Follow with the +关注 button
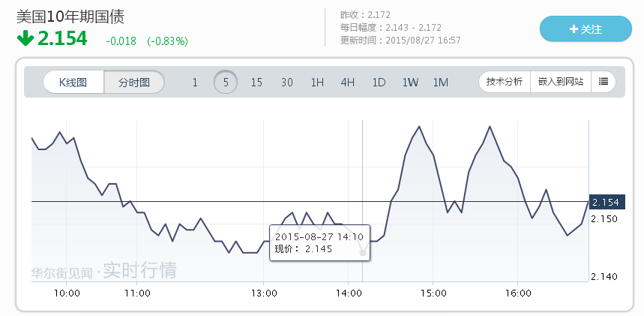Screen dimensions: 644x316 point(586,29)
